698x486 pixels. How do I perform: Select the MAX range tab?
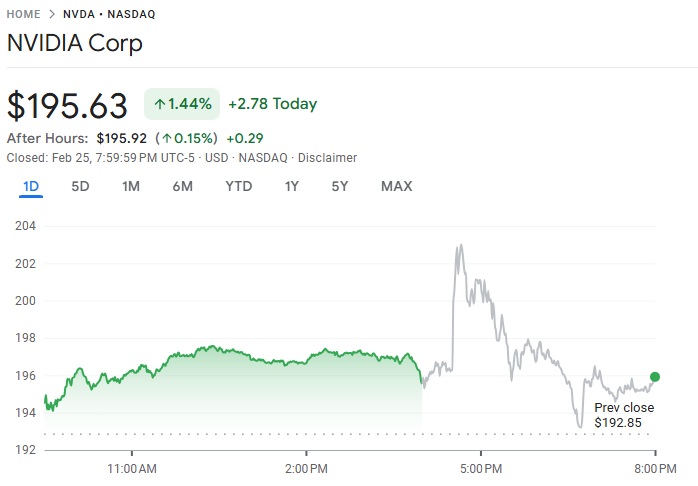point(396,187)
